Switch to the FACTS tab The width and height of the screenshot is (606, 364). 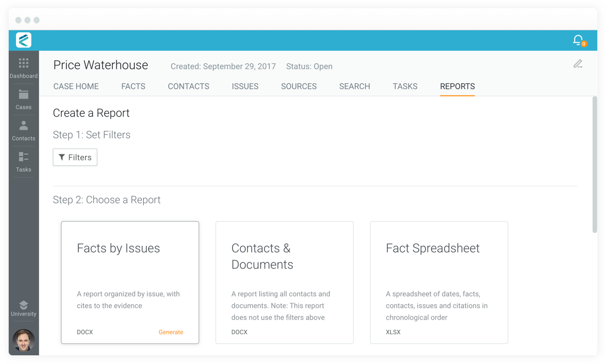coord(133,86)
